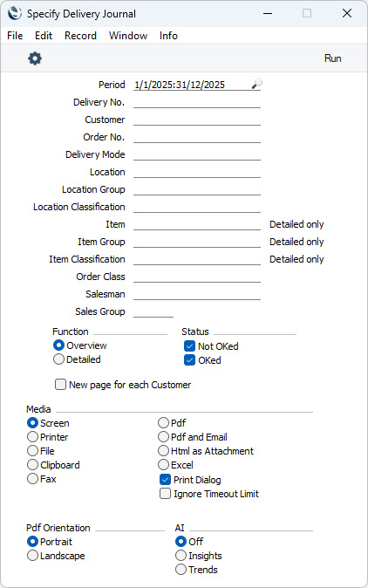Close the Specify Delivery Journal window
Image resolution: width=368 pixels, height=588 pixels.
point(347,13)
